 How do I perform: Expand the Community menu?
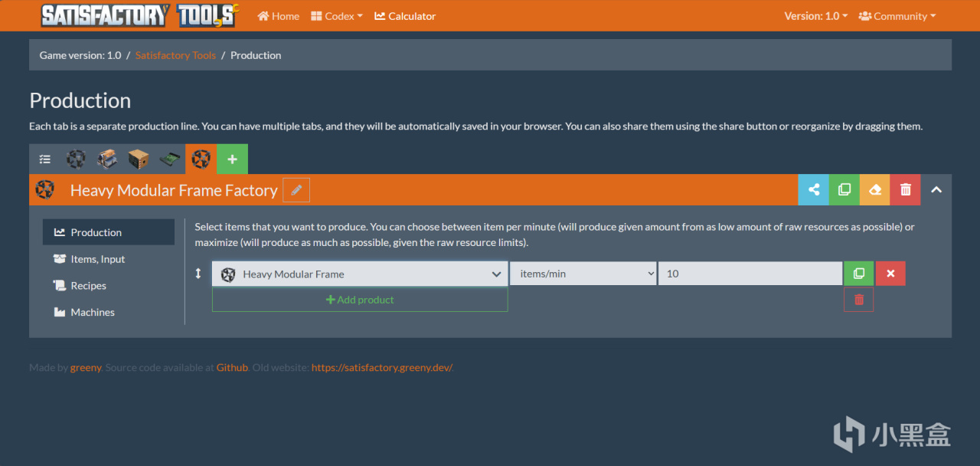pyautogui.click(x=897, y=16)
